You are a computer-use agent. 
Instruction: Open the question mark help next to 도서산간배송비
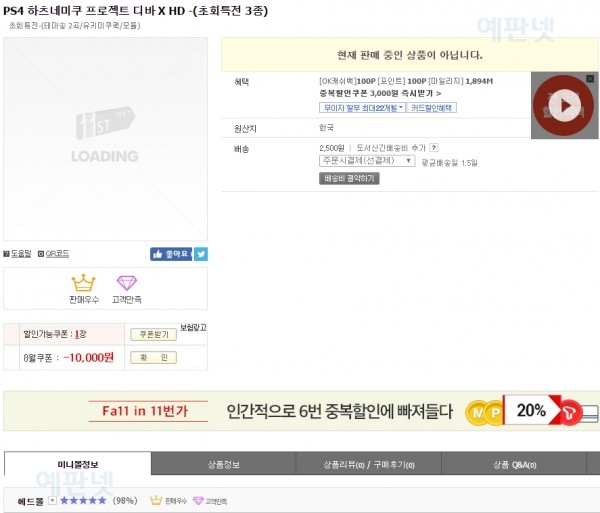pyautogui.click(x=434, y=147)
